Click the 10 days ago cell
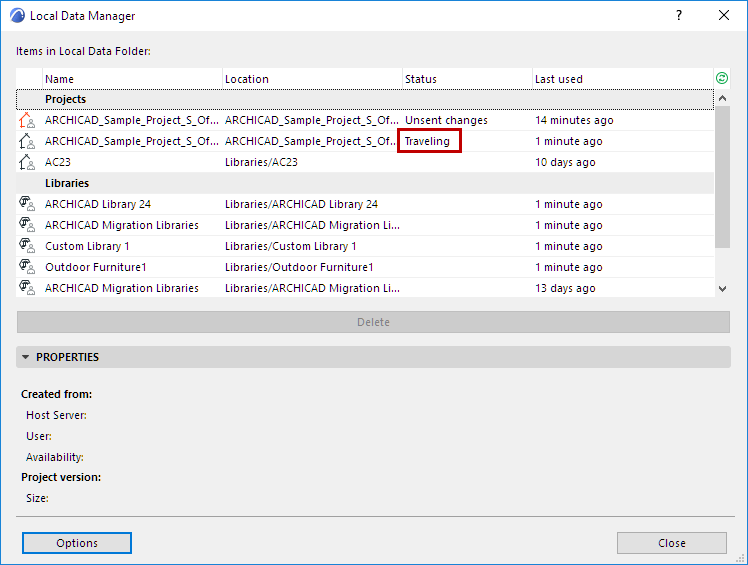 pyautogui.click(x=565, y=162)
